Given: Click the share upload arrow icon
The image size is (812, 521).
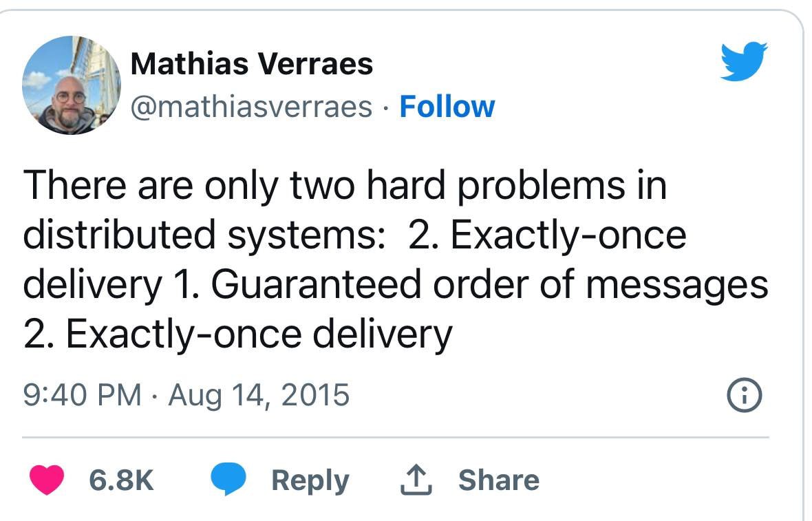Looking at the screenshot, I should pos(416,480).
